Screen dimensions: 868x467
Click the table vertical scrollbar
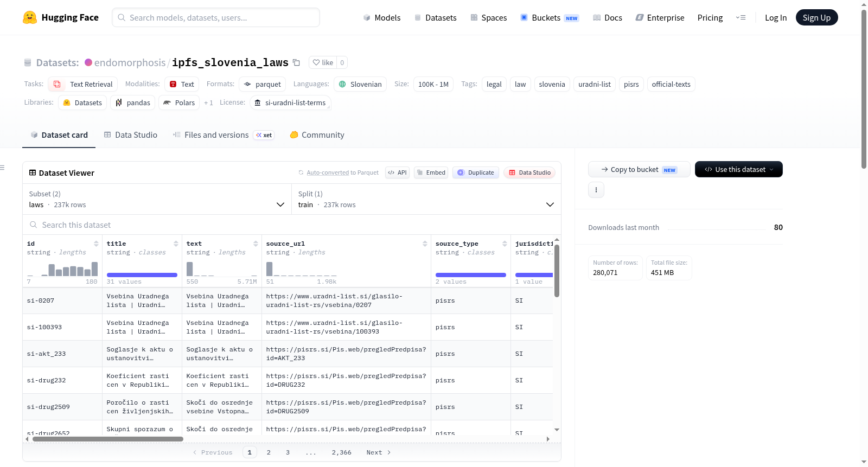click(557, 270)
